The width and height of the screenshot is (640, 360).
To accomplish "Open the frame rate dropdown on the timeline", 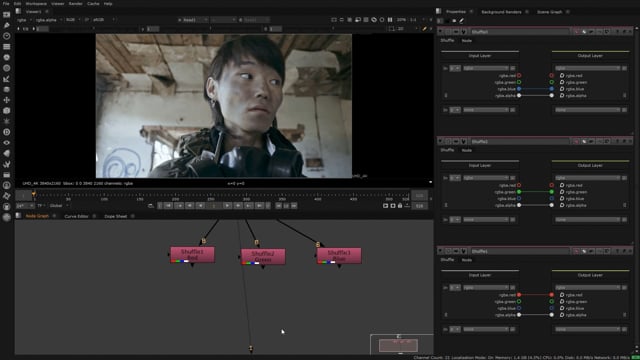I will pyautogui.click(x=24, y=206).
